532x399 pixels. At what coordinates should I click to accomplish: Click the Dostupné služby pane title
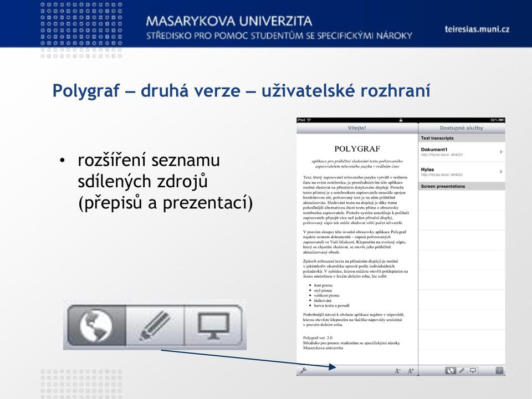pos(462,128)
